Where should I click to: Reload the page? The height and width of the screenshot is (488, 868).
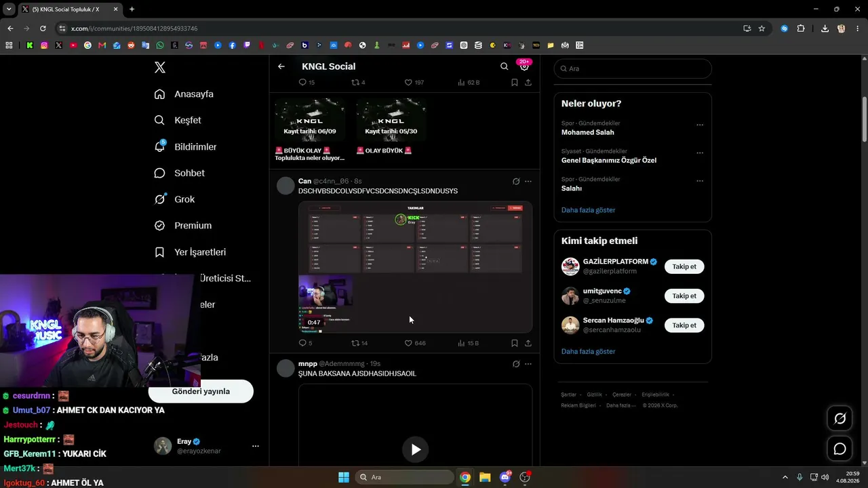(43, 28)
